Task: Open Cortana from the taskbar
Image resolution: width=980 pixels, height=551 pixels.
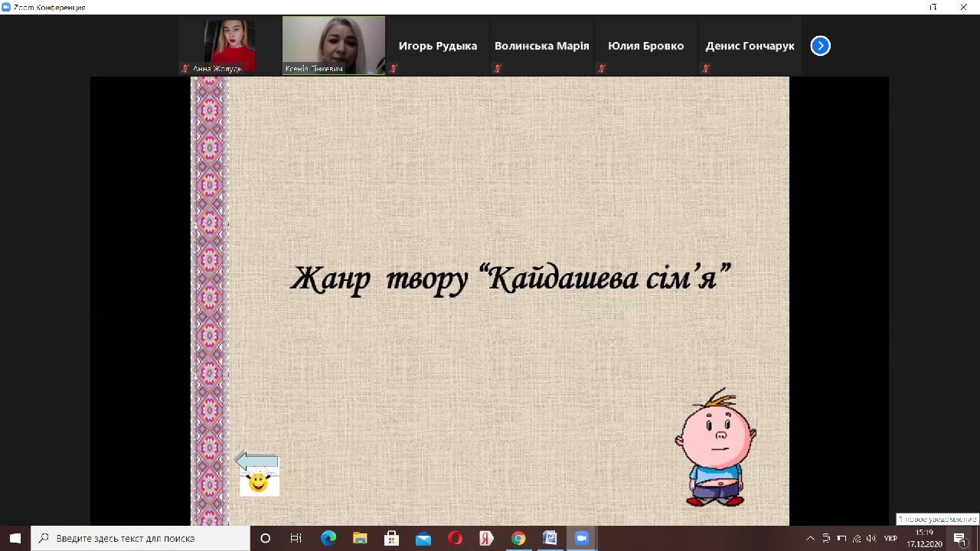Action: point(266,539)
